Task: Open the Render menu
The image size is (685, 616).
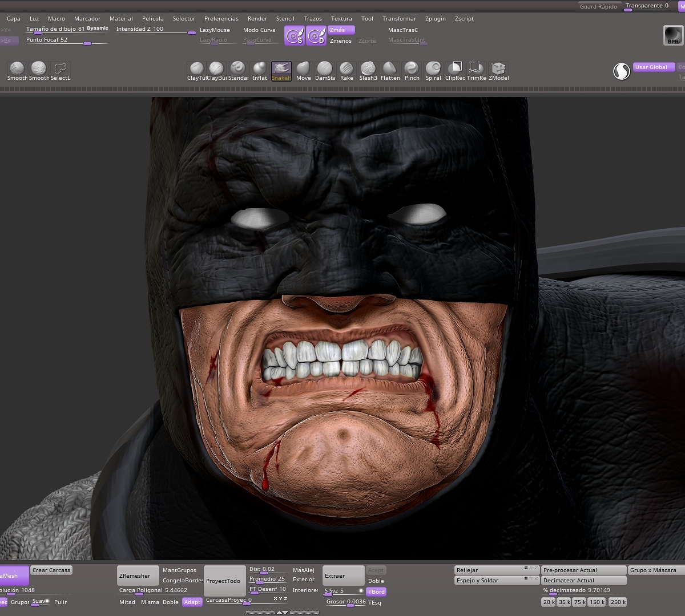Action: tap(257, 19)
